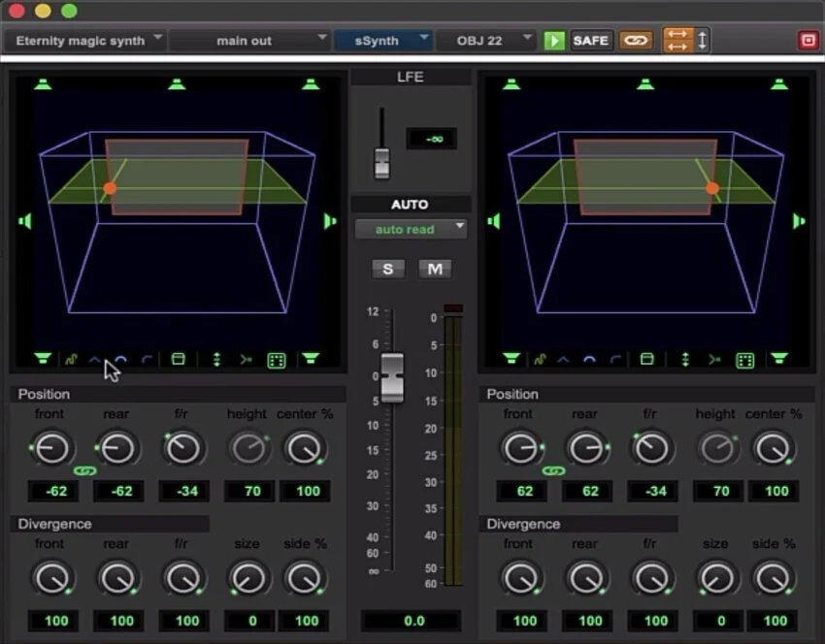Open the Eternity magic synth track dropdown
This screenshot has width=825, height=644.
click(85, 41)
